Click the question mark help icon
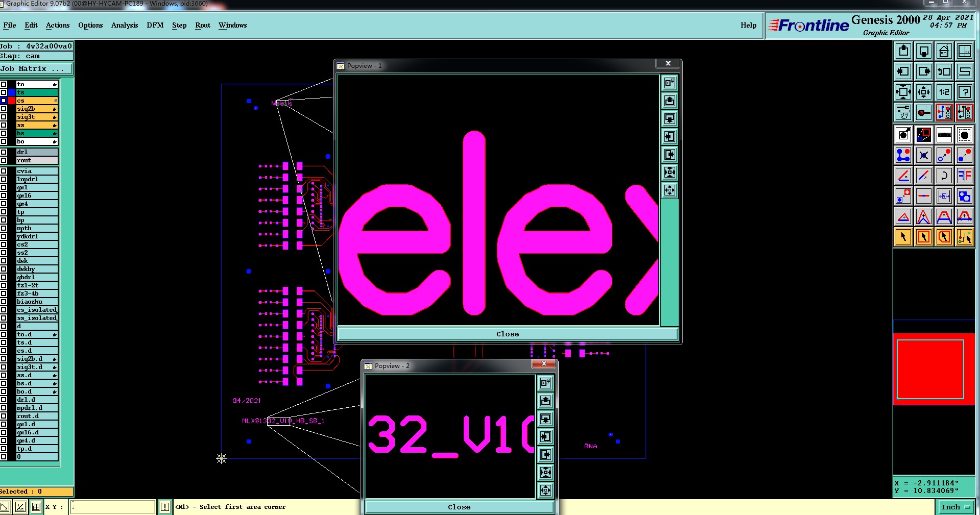Screen dimensions: 980x515 click(x=965, y=92)
